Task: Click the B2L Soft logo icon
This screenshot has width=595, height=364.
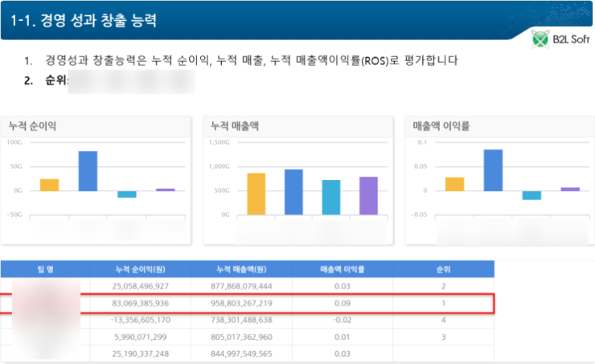Action: point(539,39)
